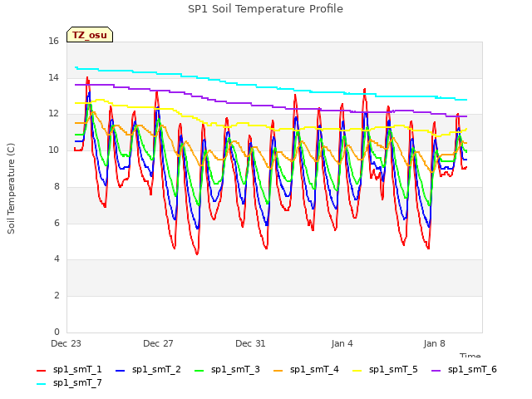Toggle the sp1_smT_4 legend entry
Image resolution: width=532 pixels, height=399 pixels.
[306, 369]
